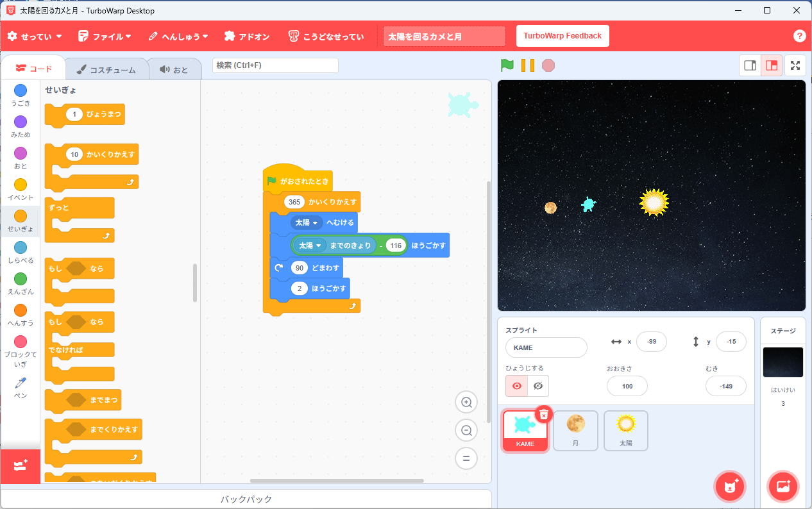Select the うごき block category
Viewport: 812px width, 509px height.
[21, 96]
